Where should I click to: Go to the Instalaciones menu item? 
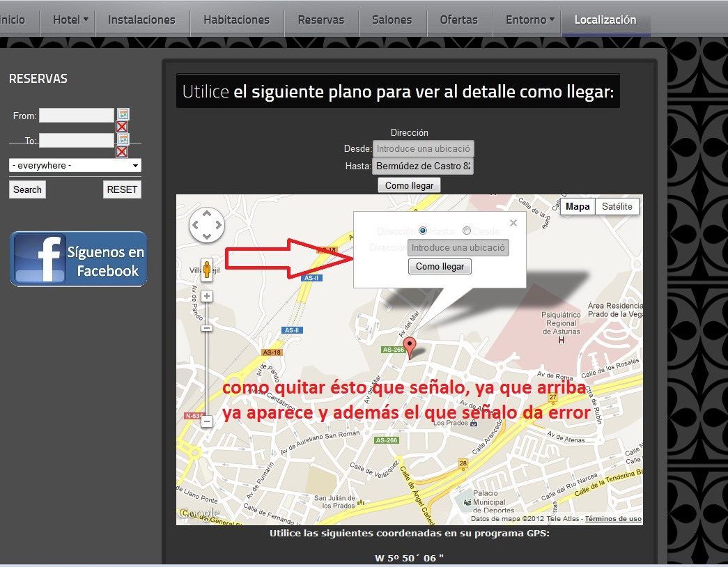141,20
